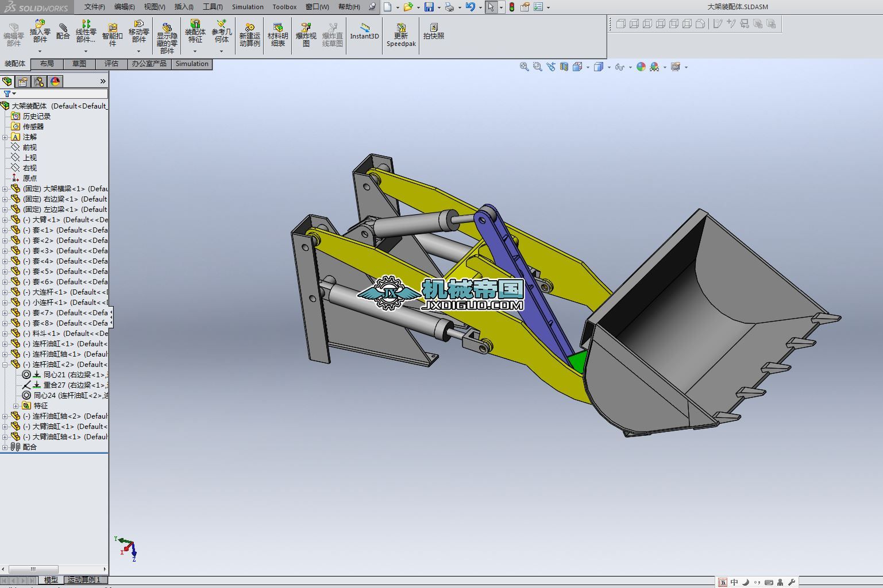Click the edit appearance color ball icon
The width and height of the screenshot is (883, 588).
641,67
